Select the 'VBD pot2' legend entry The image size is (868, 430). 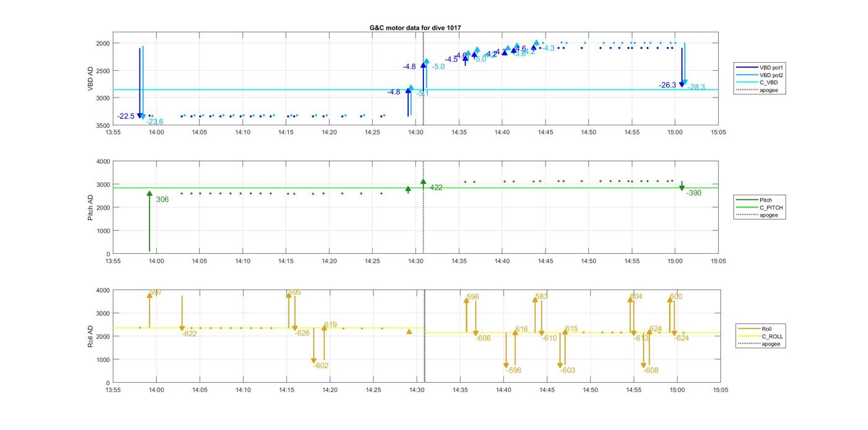[773, 75]
